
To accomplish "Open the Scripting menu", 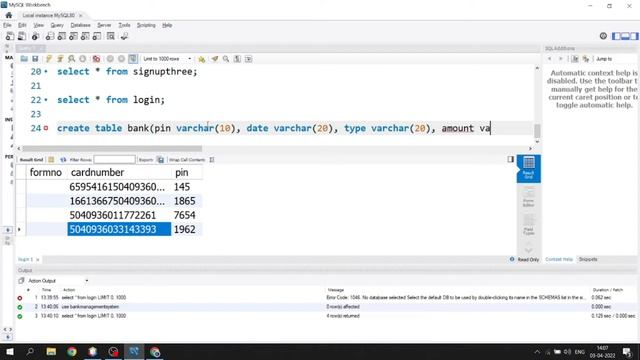I will pyautogui.click(x=146, y=25).
